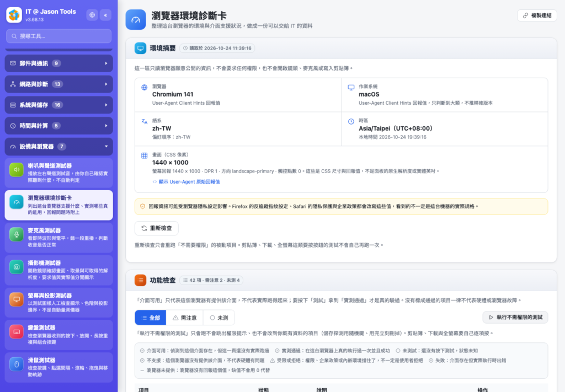
Task: Click the 重新檢查 button
Action: [156, 228]
